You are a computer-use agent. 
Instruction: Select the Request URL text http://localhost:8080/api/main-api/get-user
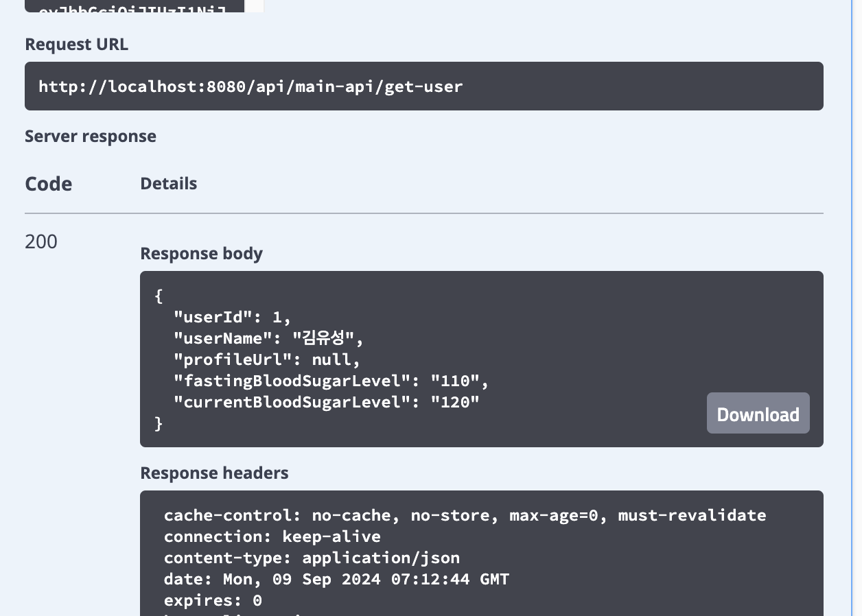(x=251, y=86)
